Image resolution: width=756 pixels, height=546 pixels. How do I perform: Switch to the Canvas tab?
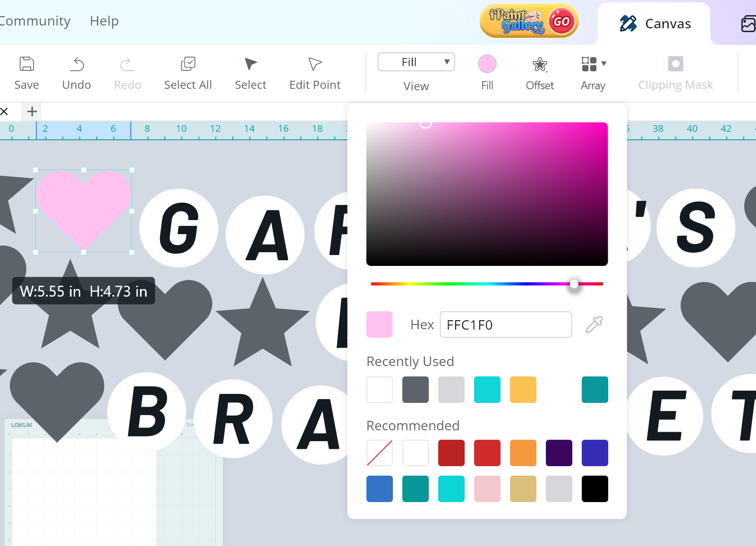(x=654, y=24)
